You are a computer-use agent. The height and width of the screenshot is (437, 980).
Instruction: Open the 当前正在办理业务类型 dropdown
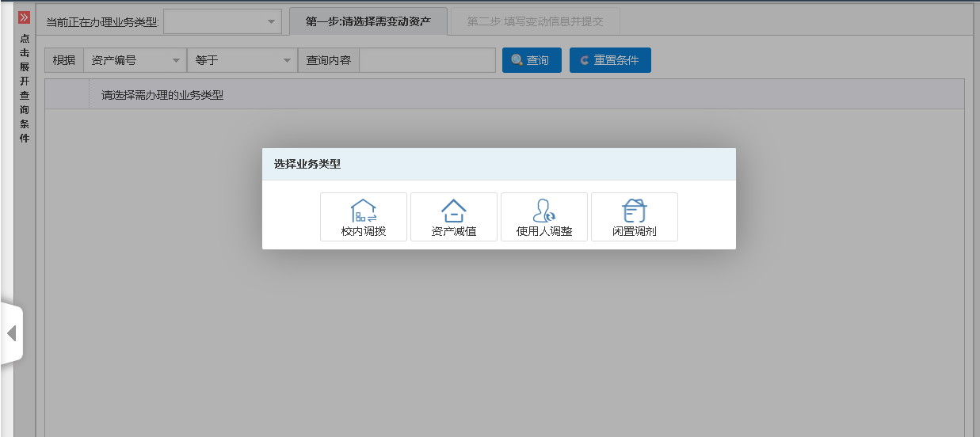(223, 21)
